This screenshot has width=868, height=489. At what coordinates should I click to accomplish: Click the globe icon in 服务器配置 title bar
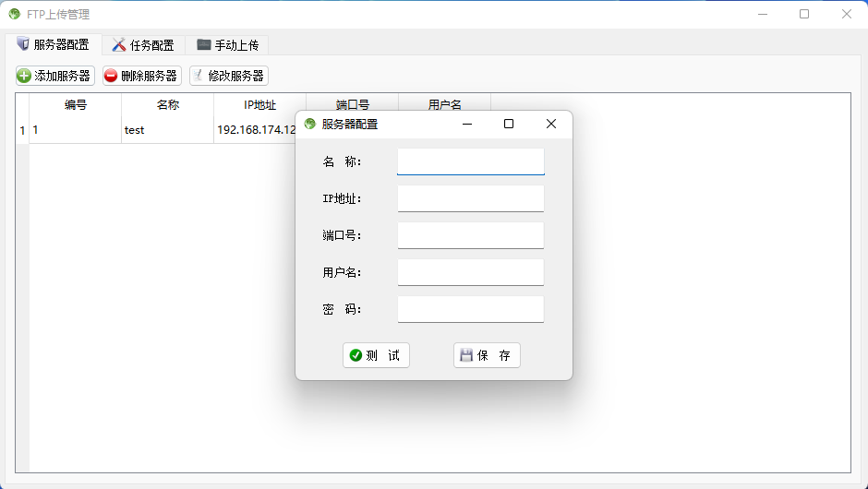[310, 124]
